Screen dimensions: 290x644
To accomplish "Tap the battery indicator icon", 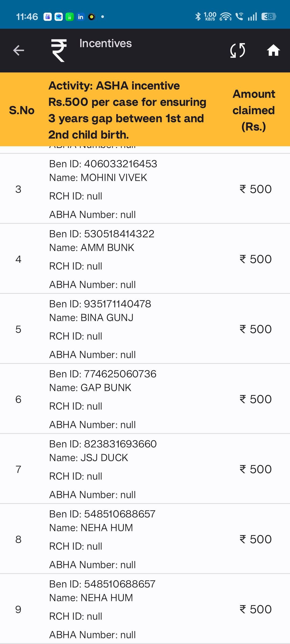I will pyautogui.click(x=269, y=17).
